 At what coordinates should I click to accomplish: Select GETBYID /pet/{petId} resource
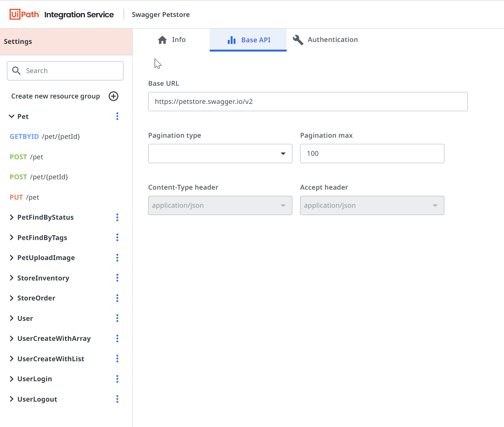pyautogui.click(x=45, y=137)
